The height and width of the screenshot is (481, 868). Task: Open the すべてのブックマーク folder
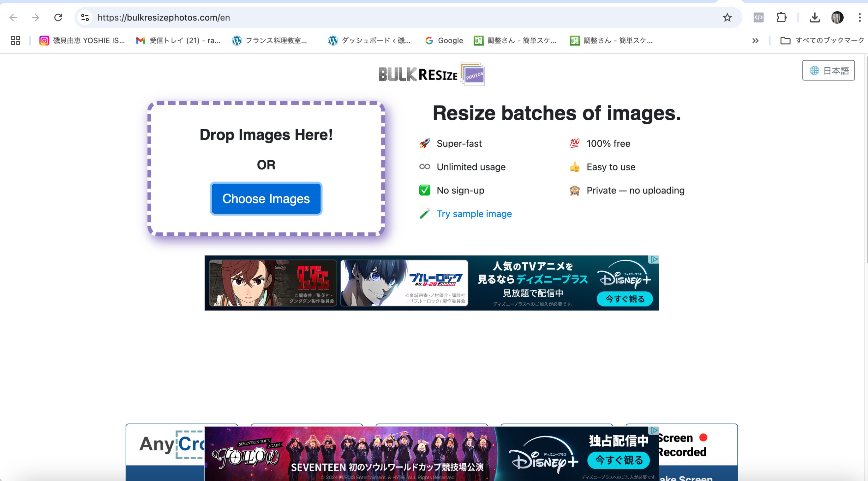pyautogui.click(x=822, y=40)
